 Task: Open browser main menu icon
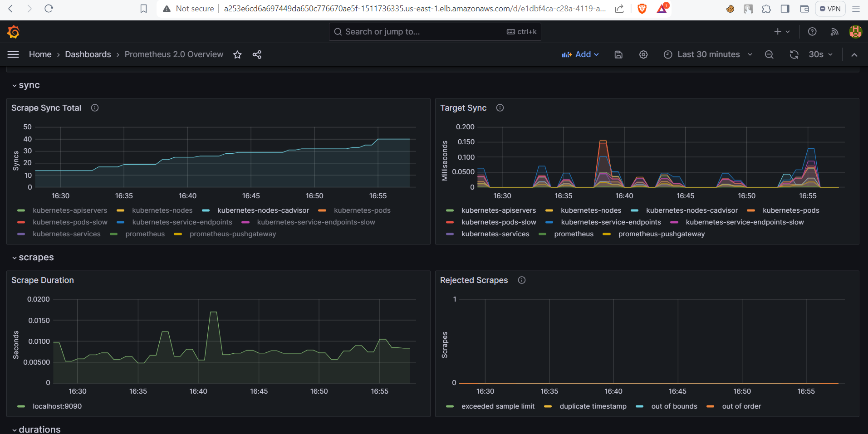click(856, 9)
